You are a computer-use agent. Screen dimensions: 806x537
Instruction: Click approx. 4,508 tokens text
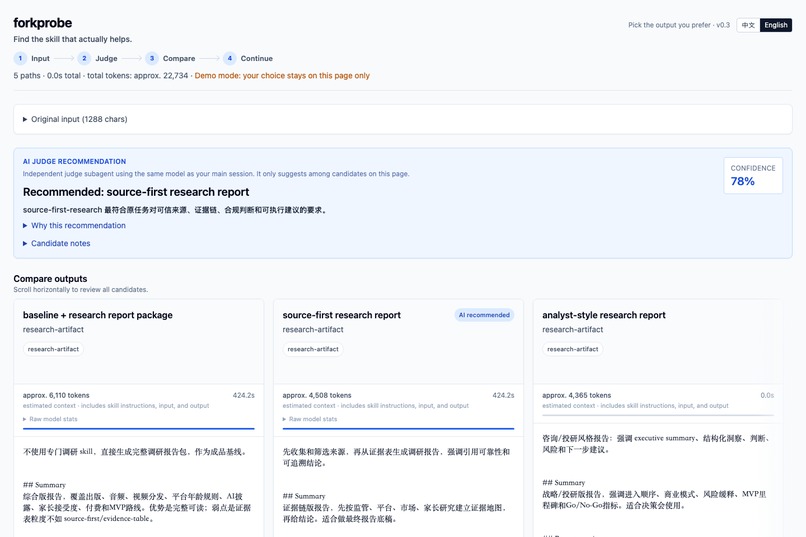tap(317, 396)
